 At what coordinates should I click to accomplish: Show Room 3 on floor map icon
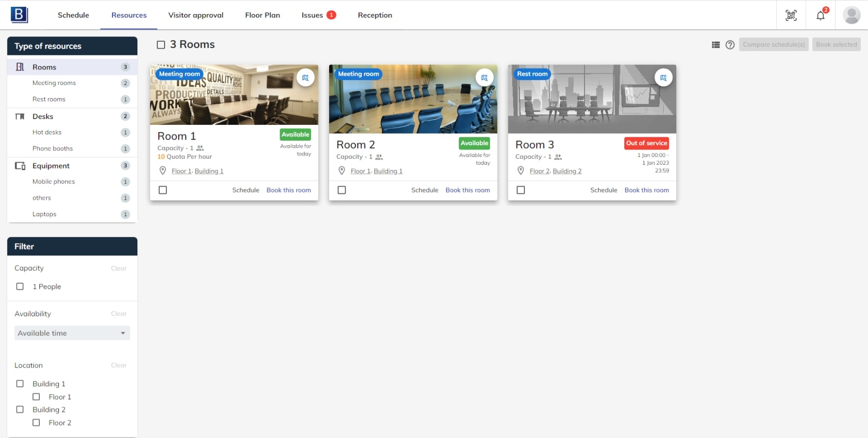(x=663, y=78)
